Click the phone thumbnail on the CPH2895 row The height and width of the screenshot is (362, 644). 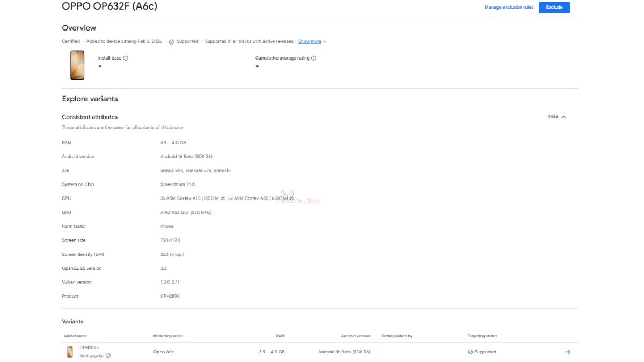[x=69, y=351]
